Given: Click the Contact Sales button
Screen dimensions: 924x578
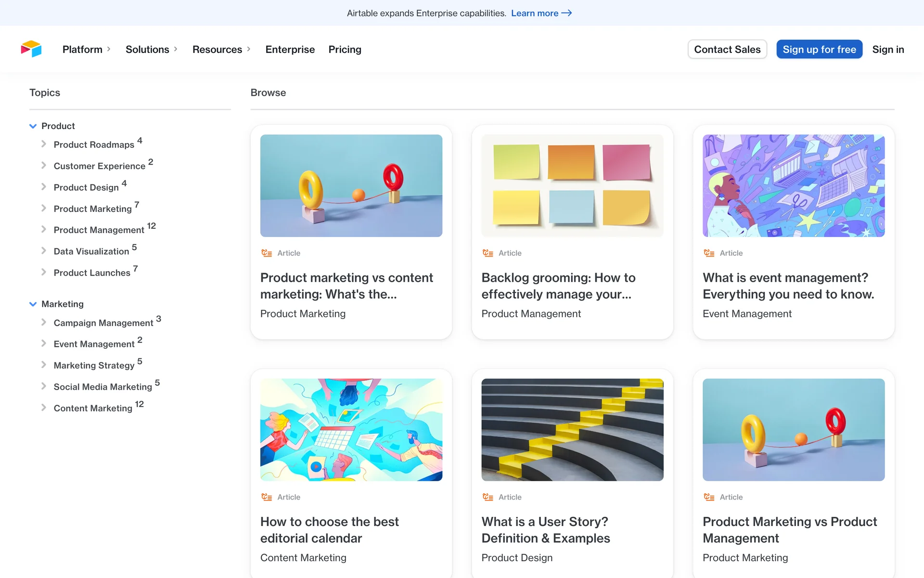Looking at the screenshot, I should (x=727, y=49).
